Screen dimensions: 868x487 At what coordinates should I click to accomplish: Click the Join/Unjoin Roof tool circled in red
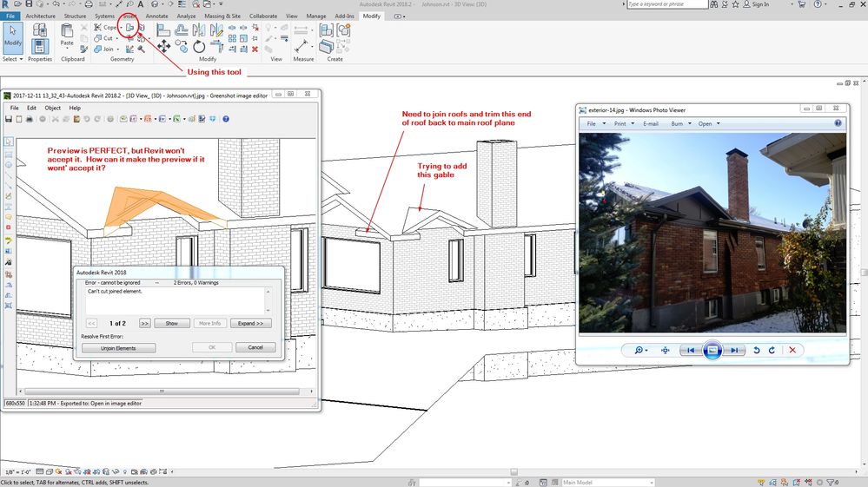point(129,28)
